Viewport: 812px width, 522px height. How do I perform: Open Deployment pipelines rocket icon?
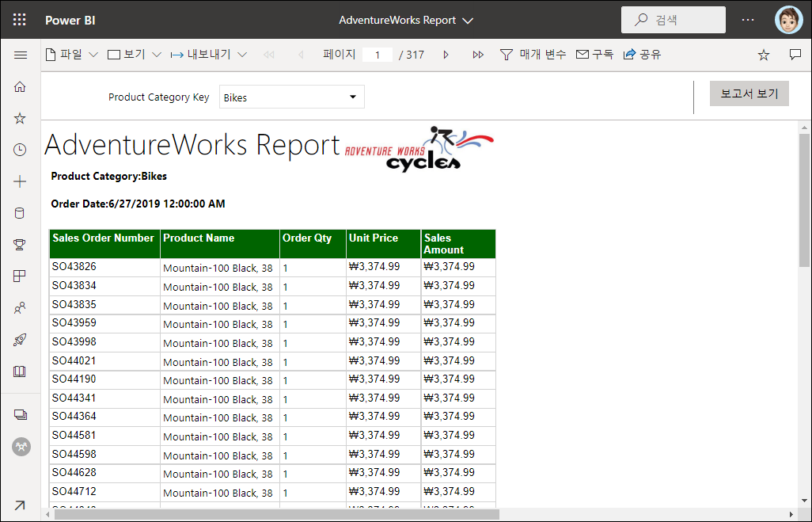click(x=20, y=340)
